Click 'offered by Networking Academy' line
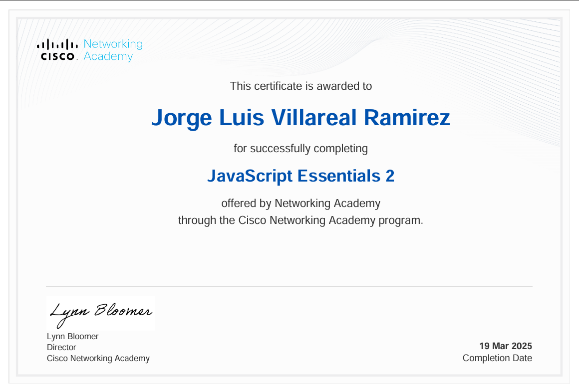The image size is (579, 392). (301, 203)
